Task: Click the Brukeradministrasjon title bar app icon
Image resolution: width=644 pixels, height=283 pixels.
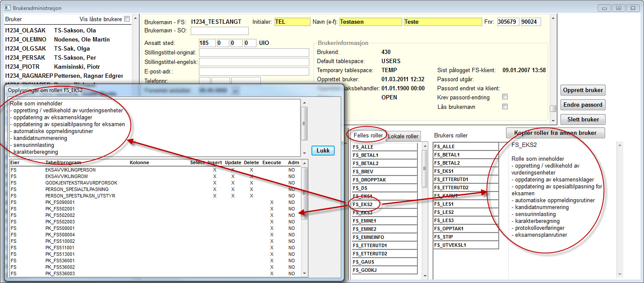Action: point(7,8)
